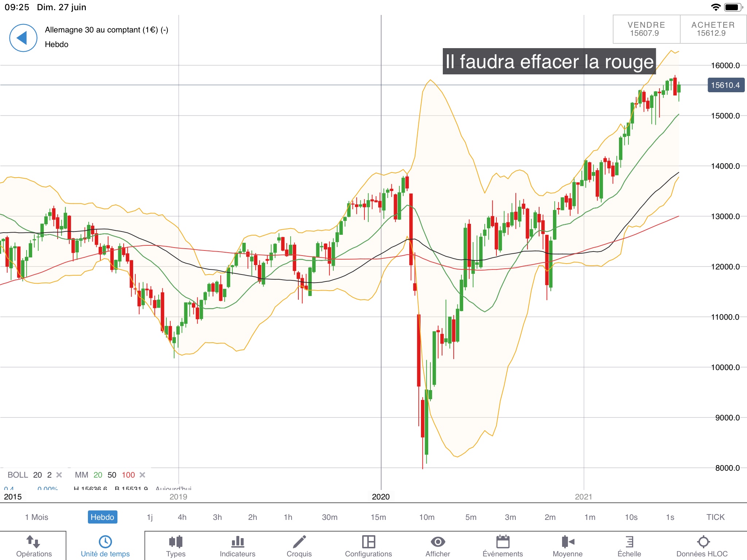Remove the MM 20 50 100 indicator

(143, 475)
